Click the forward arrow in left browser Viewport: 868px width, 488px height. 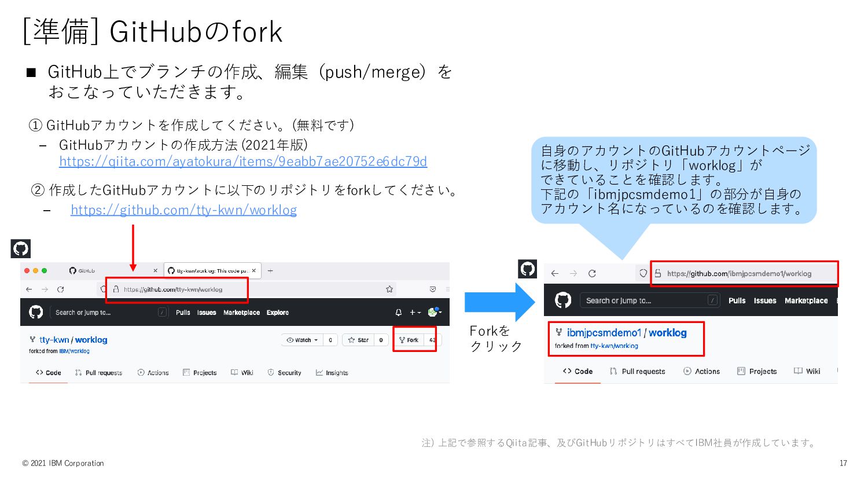coord(45,289)
